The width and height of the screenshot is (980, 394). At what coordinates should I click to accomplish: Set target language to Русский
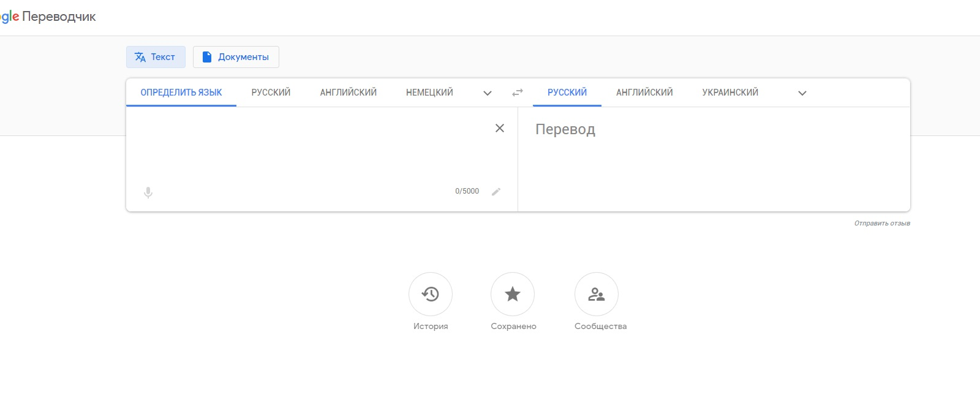click(x=567, y=93)
